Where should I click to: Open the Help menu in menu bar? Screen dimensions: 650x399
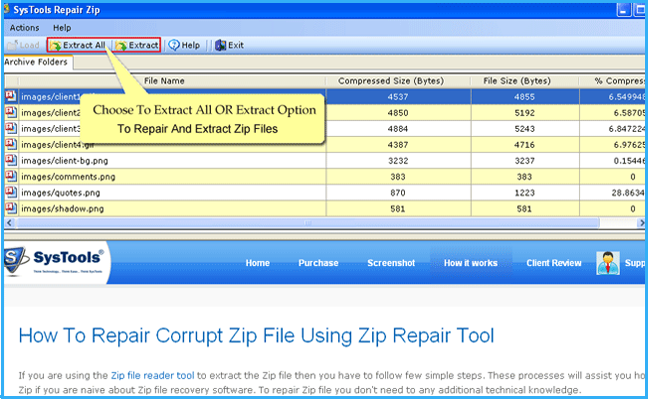(x=62, y=28)
